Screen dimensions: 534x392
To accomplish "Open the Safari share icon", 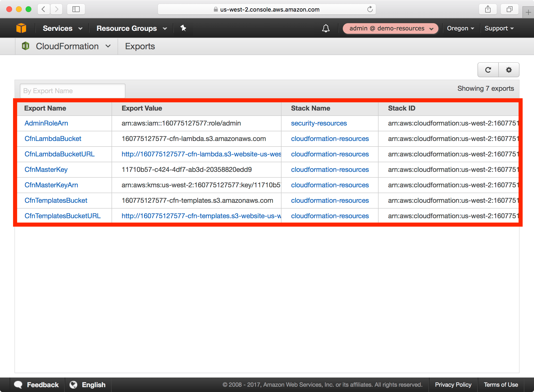I will pos(488,9).
